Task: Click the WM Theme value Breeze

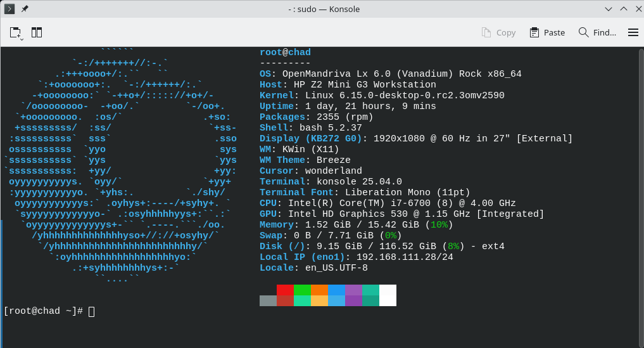Action: 334,160
